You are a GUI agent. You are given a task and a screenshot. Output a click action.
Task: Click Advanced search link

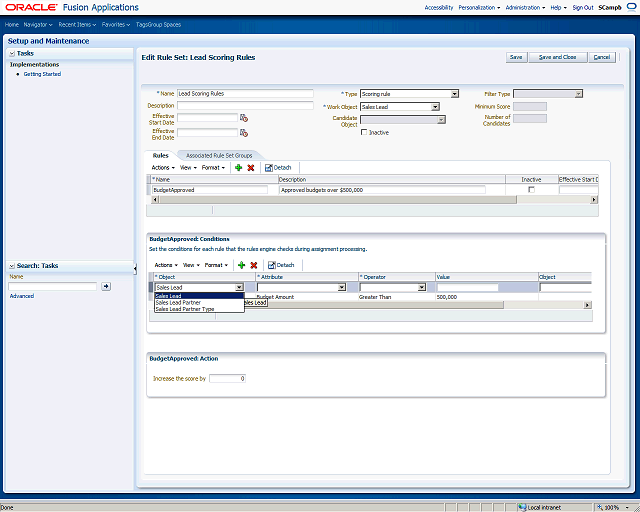(x=22, y=296)
